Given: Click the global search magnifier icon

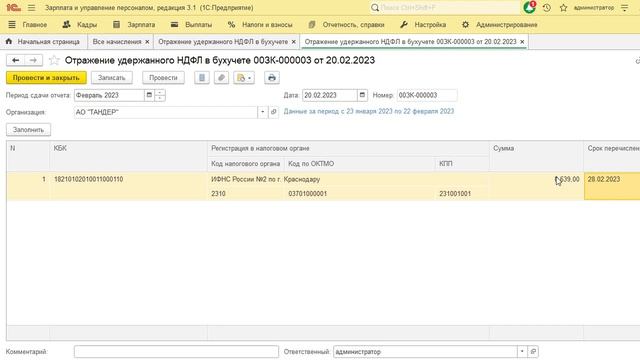Looking at the screenshot, I should coord(375,8).
